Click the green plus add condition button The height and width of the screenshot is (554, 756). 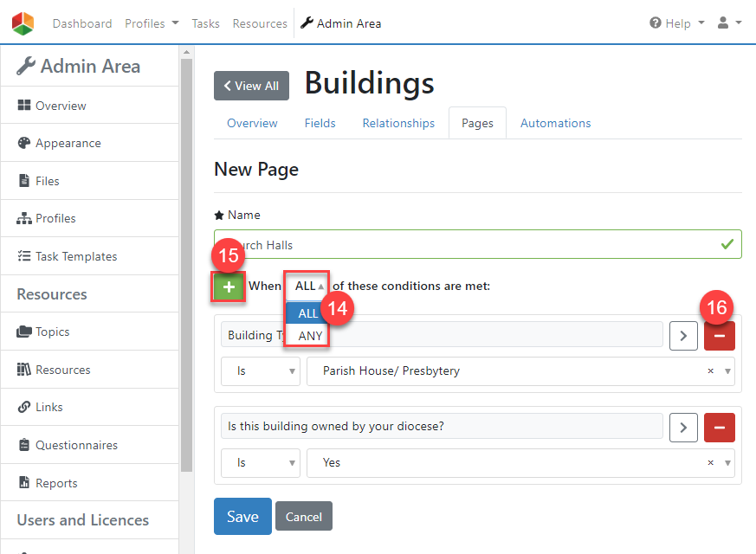click(229, 287)
